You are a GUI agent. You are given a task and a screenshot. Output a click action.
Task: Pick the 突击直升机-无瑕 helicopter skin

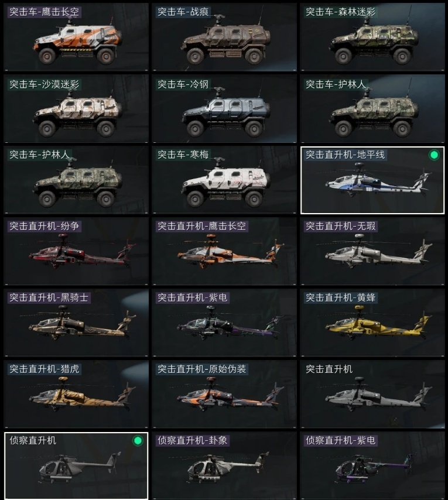[372, 251]
